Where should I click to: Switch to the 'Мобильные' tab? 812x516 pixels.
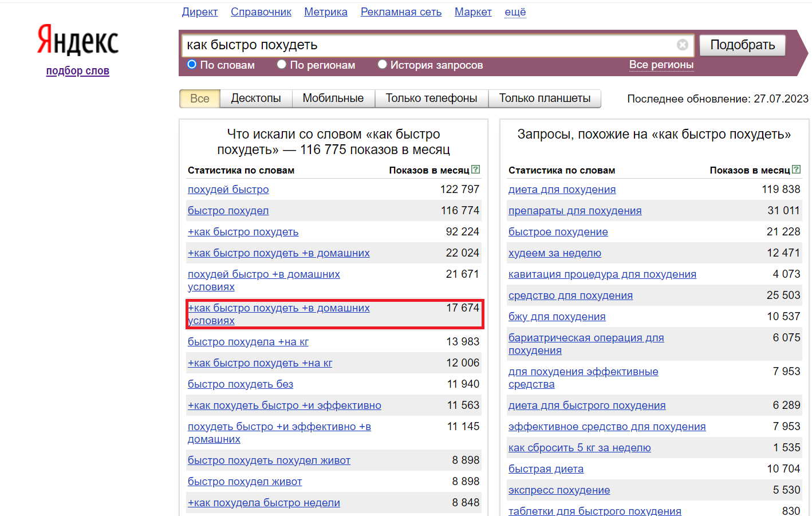333,99
